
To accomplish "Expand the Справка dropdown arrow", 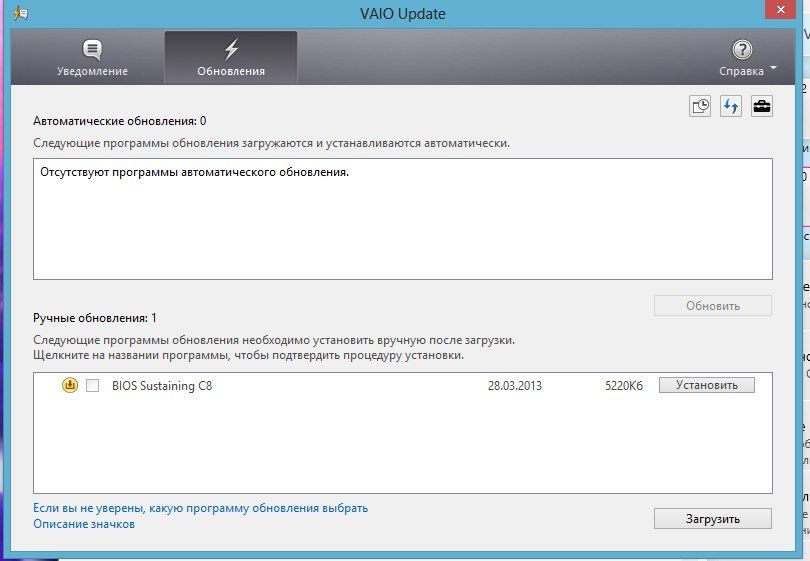I will tap(774, 71).
